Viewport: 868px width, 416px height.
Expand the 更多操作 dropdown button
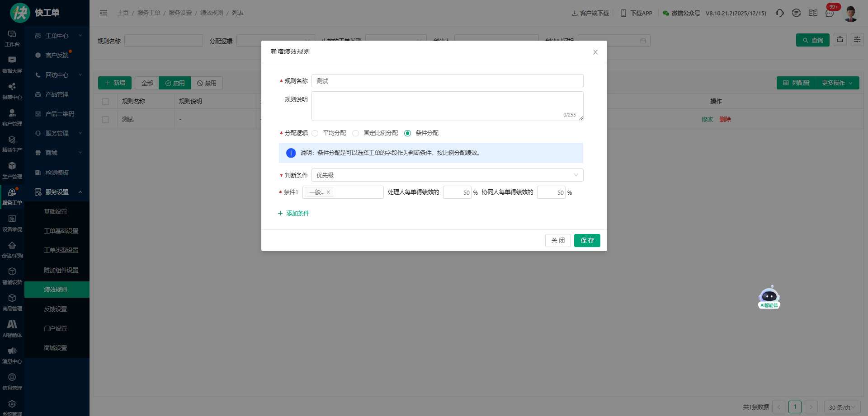pyautogui.click(x=837, y=83)
